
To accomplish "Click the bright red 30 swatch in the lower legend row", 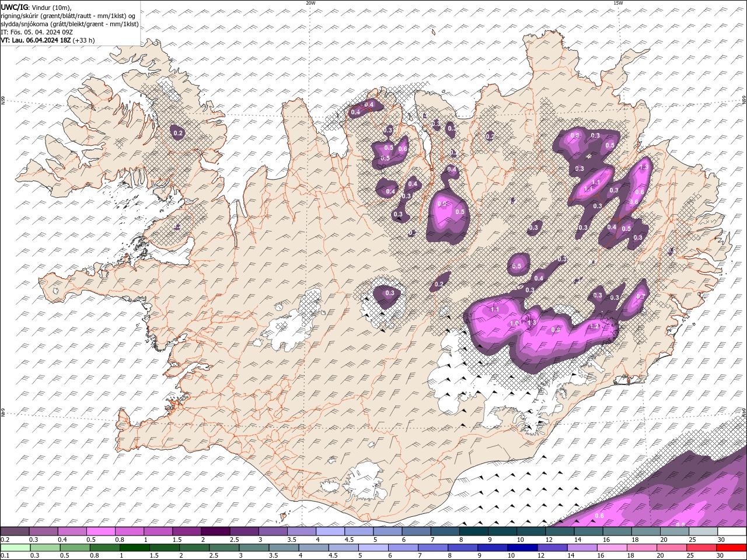I will click(x=731, y=548).
